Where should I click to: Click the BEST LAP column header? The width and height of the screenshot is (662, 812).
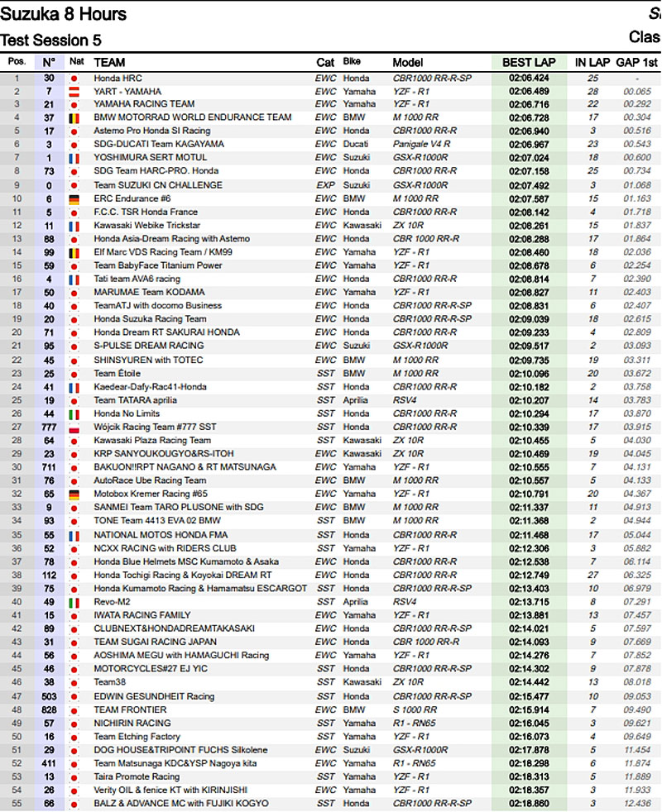(x=529, y=63)
